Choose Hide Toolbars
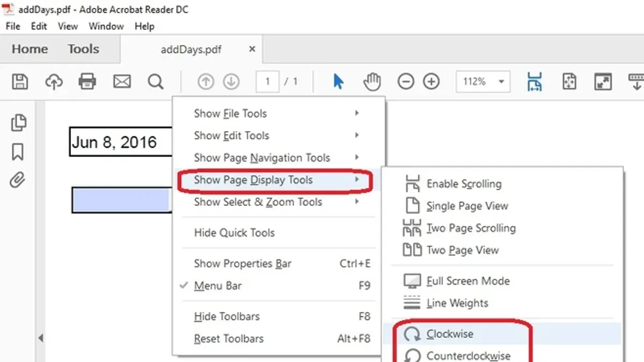Screen dimensions: 644x362 pos(277,316)
